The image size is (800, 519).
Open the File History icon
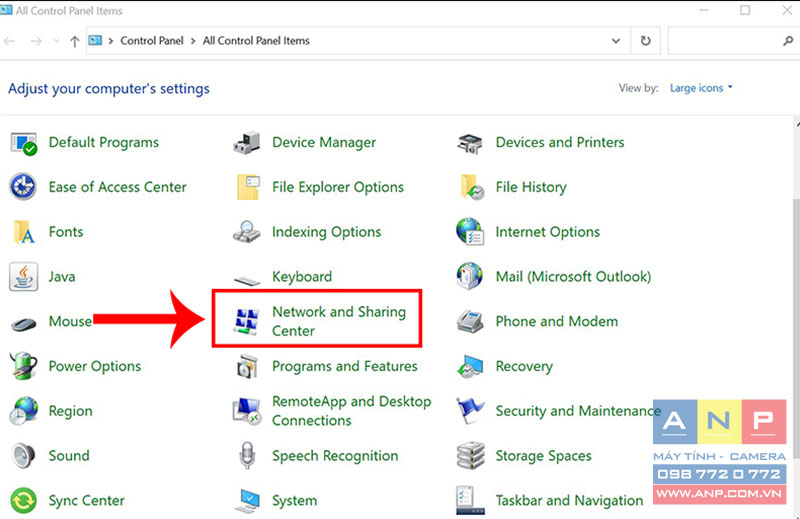(x=472, y=187)
